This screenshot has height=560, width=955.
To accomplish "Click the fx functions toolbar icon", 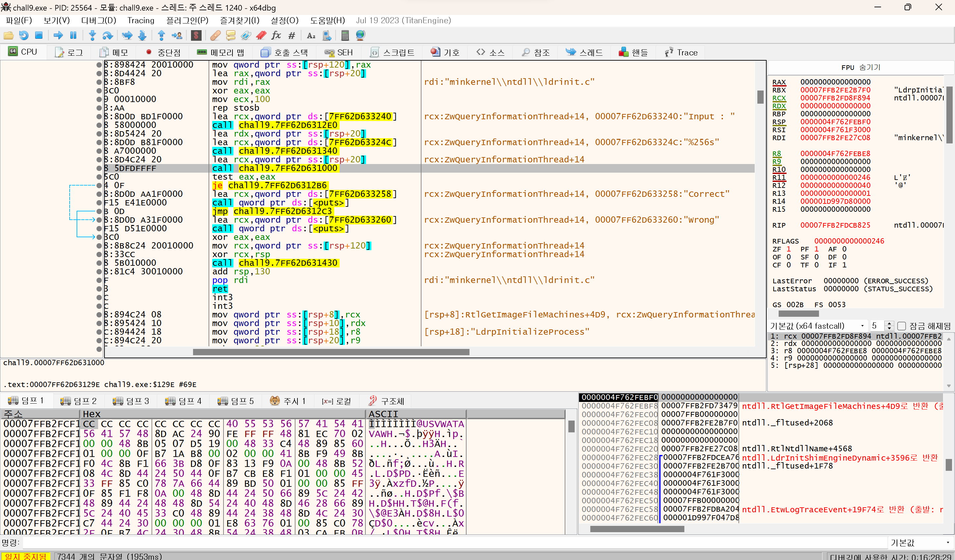I will (276, 35).
